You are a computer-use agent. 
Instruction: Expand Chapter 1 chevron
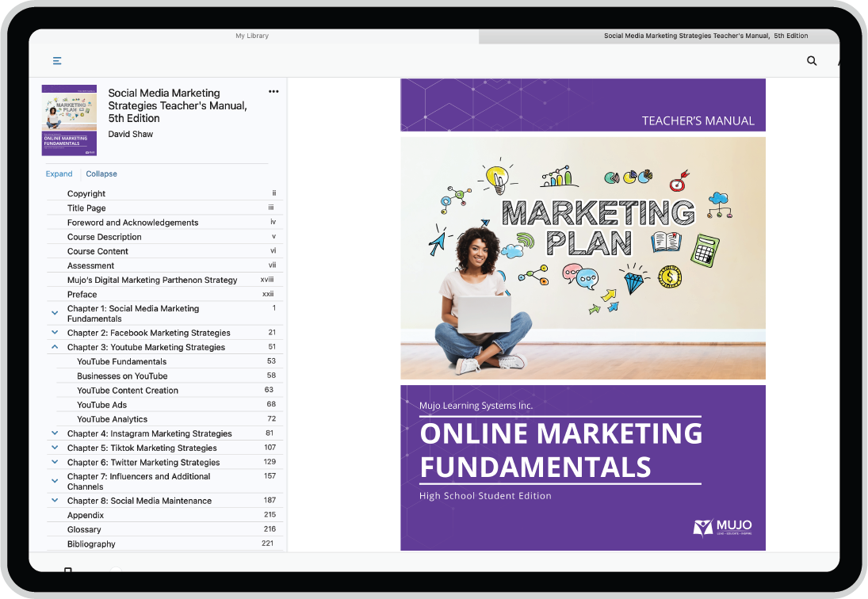tap(55, 313)
